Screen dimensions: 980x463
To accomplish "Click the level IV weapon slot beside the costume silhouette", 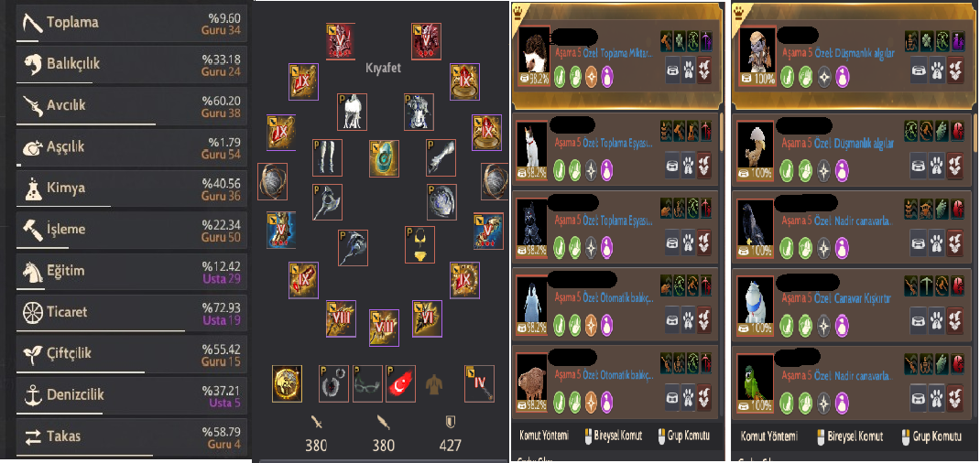I will tap(479, 383).
